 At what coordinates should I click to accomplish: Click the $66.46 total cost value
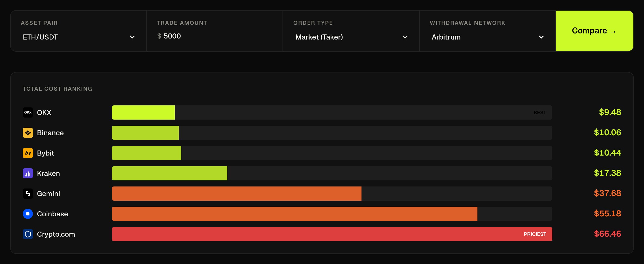click(x=607, y=234)
